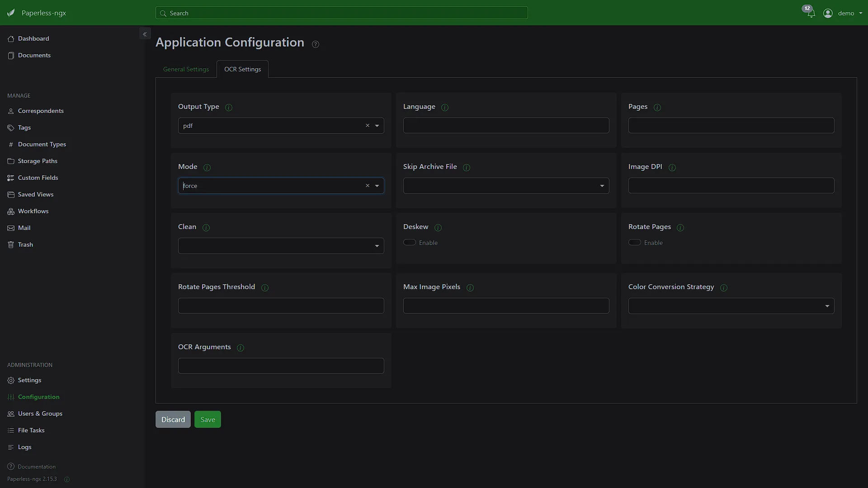The width and height of the screenshot is (868, 488).
Task: Show info icon next to Rotate Pages label
Action: tap(680, 228)
